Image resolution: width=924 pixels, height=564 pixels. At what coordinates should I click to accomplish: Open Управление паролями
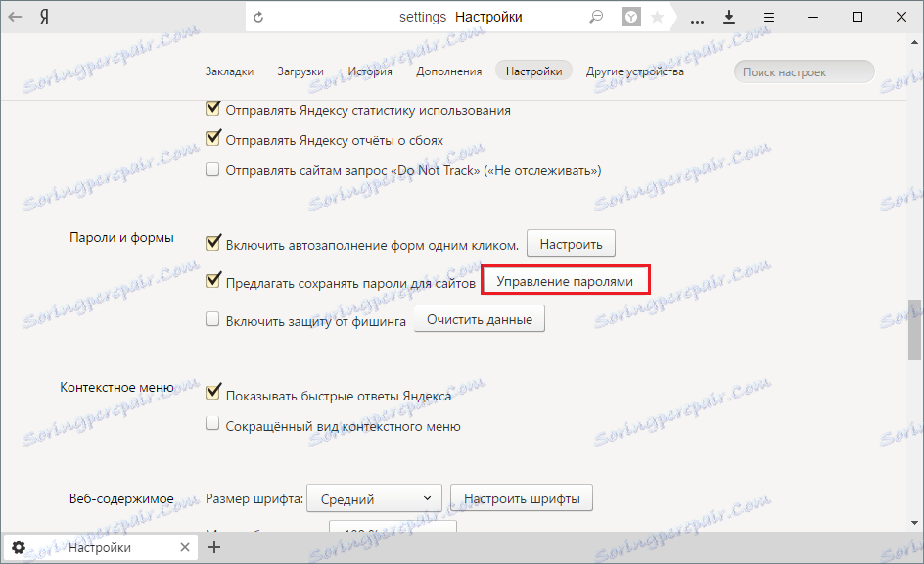566,280
